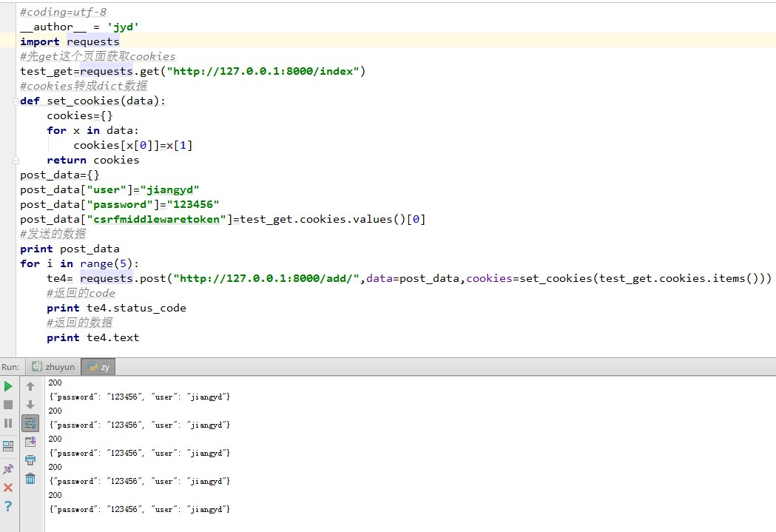Click the add/ URL string in requests.post
Viewport: 776px width, 532px height.
[x=266, y=279]
